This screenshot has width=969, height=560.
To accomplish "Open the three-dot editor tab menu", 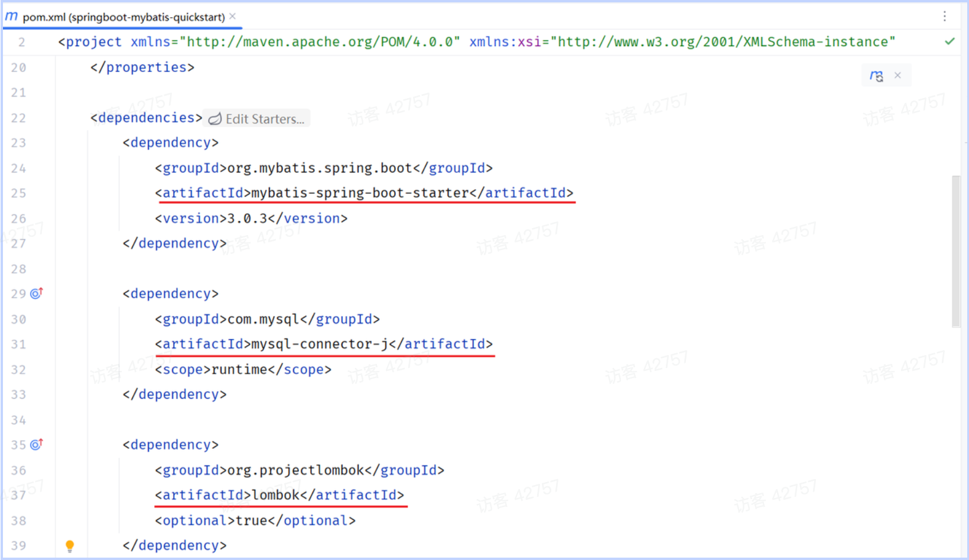I will 945,17.
